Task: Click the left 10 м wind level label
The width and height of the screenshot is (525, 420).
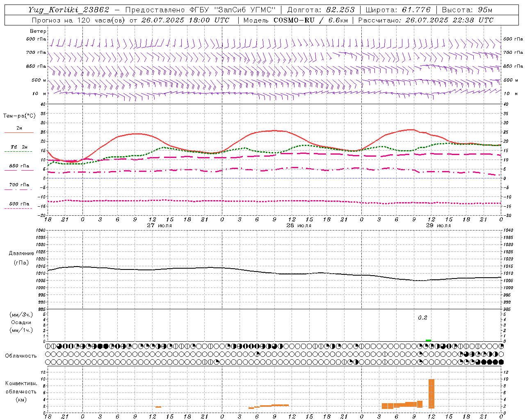Action: point(39,94)
